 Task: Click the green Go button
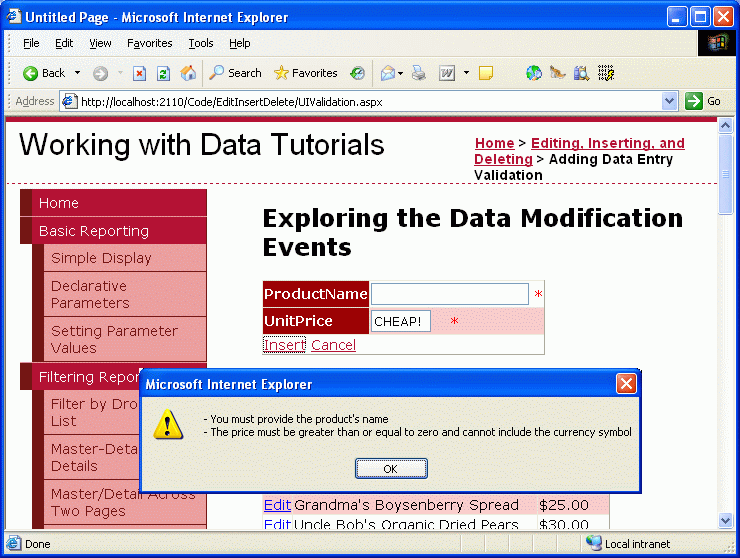[x=703, y=101]
